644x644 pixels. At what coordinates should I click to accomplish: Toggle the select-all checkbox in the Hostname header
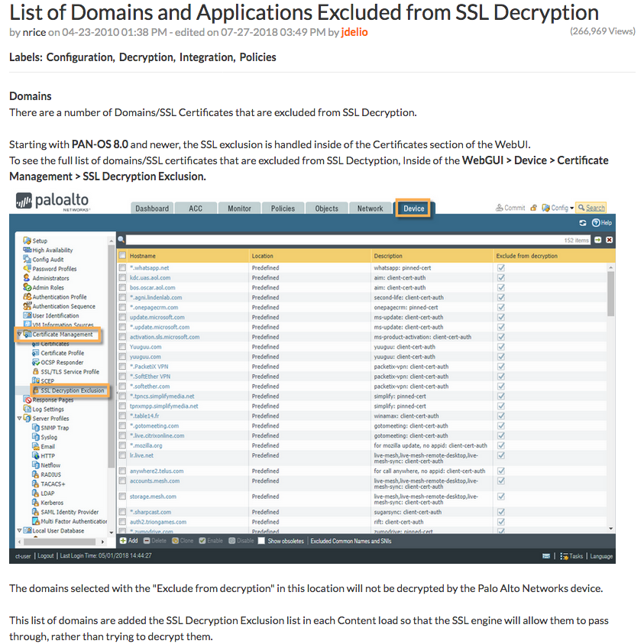click(x=122, y=255)
